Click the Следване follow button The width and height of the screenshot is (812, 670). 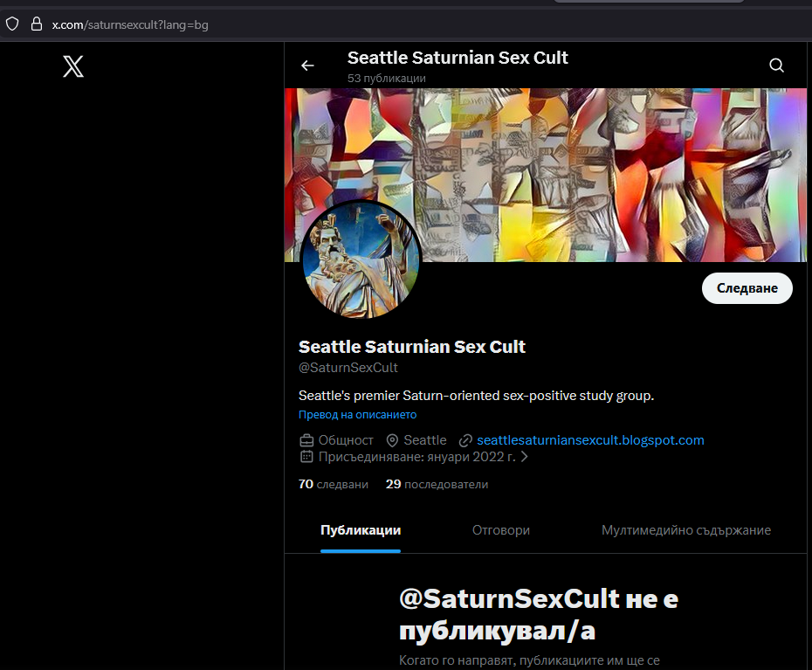(747, 288)
